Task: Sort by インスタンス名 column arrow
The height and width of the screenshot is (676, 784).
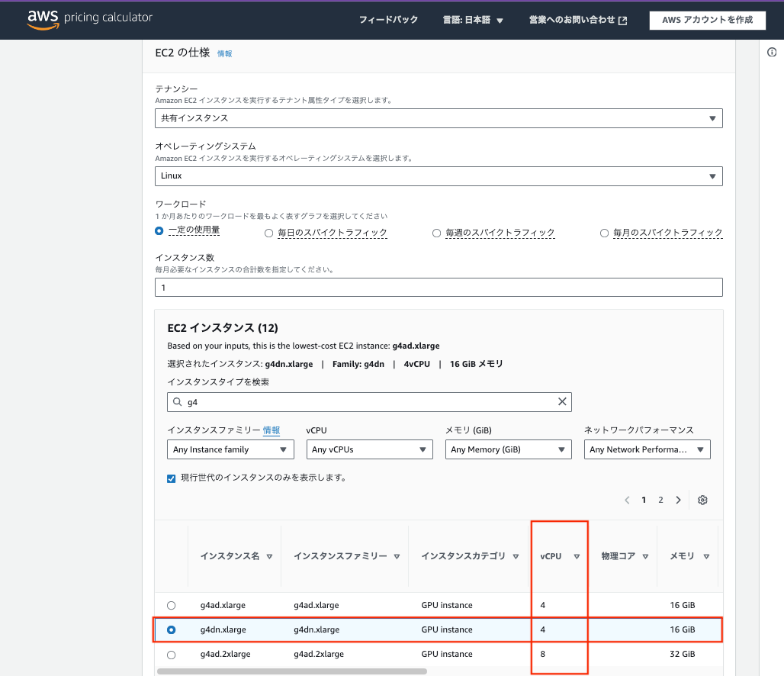Action: pos(269,556)
